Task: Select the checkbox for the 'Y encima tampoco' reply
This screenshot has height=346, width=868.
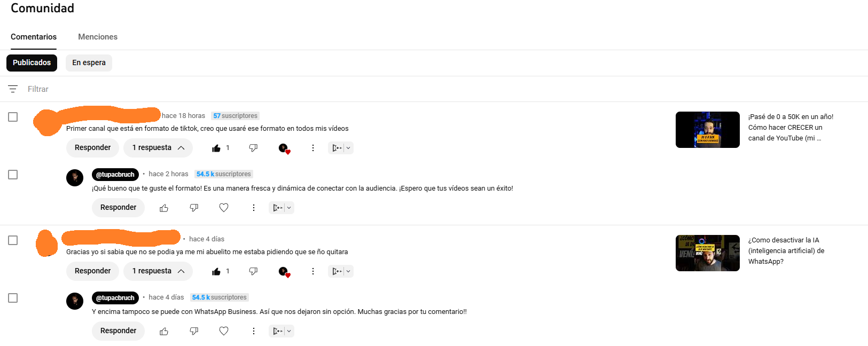Action: click(13, 298)
